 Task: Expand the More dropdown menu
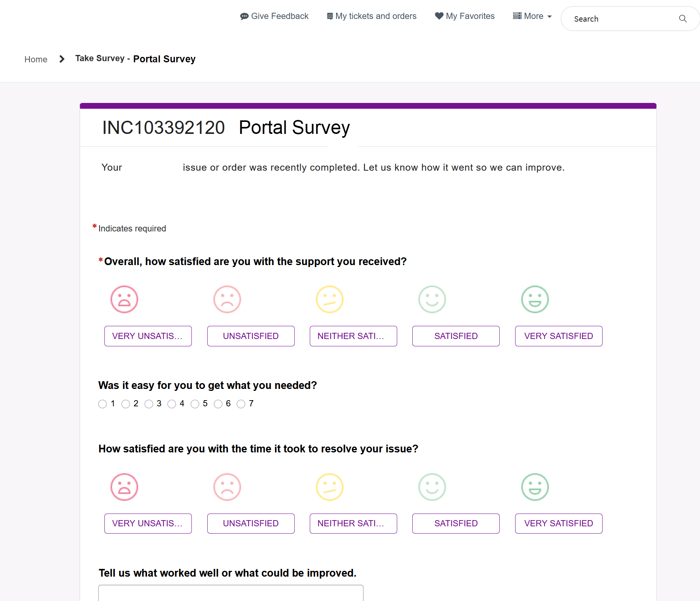tap(532, 16)
